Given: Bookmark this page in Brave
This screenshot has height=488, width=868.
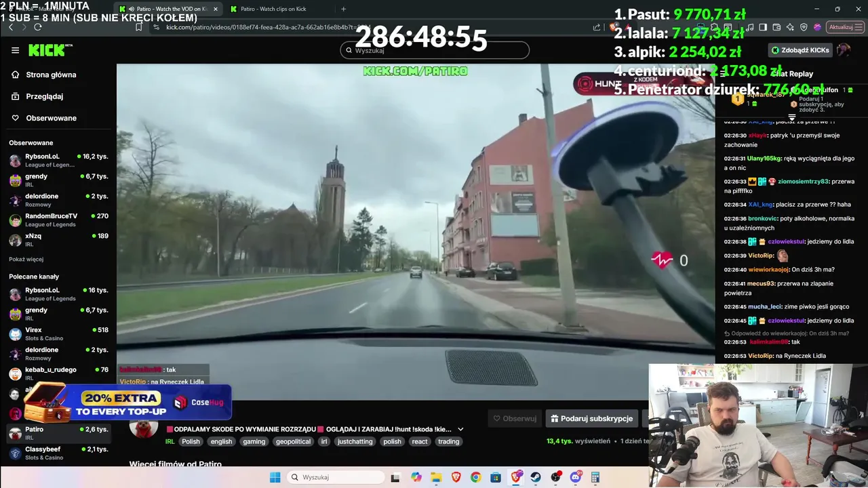Looking at the screenshot, I should point(139,27).
